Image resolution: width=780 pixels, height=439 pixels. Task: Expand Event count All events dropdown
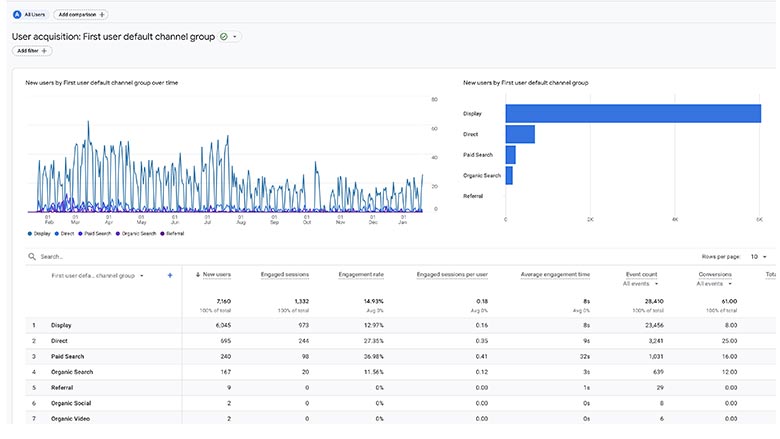641,284
